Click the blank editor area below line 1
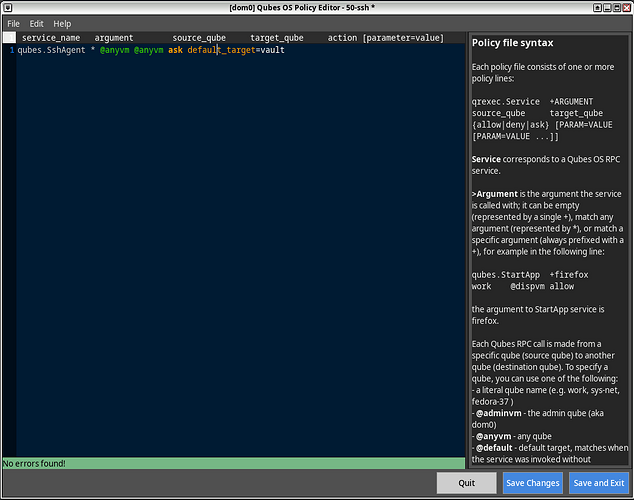 241,255
